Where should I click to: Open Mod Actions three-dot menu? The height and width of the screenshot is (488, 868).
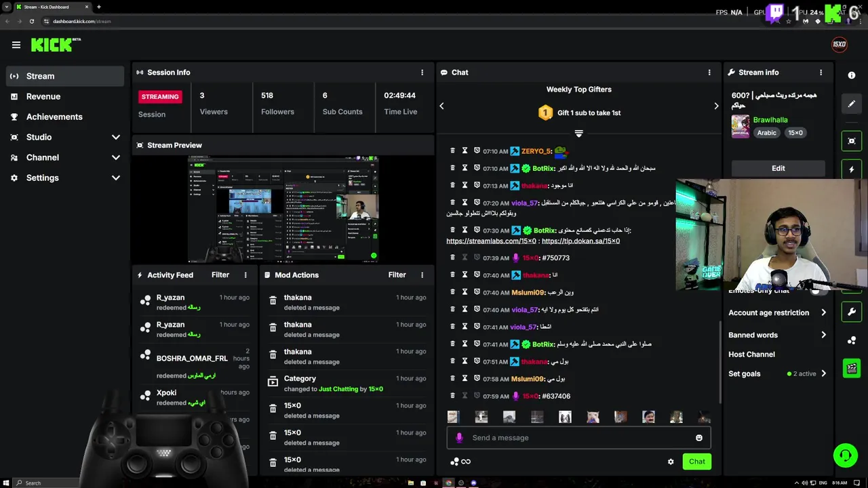tap(422, 275)
